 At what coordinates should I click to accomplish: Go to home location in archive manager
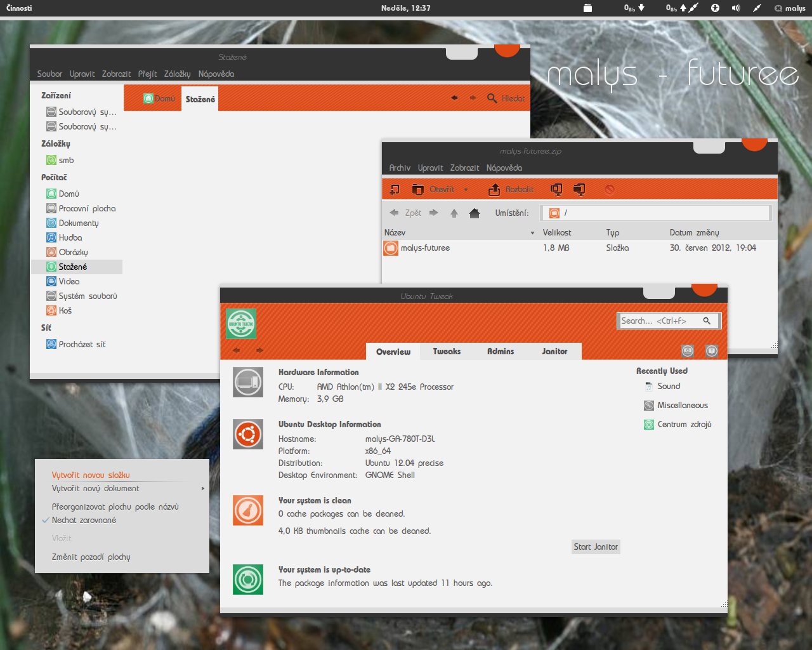(475, 213)
